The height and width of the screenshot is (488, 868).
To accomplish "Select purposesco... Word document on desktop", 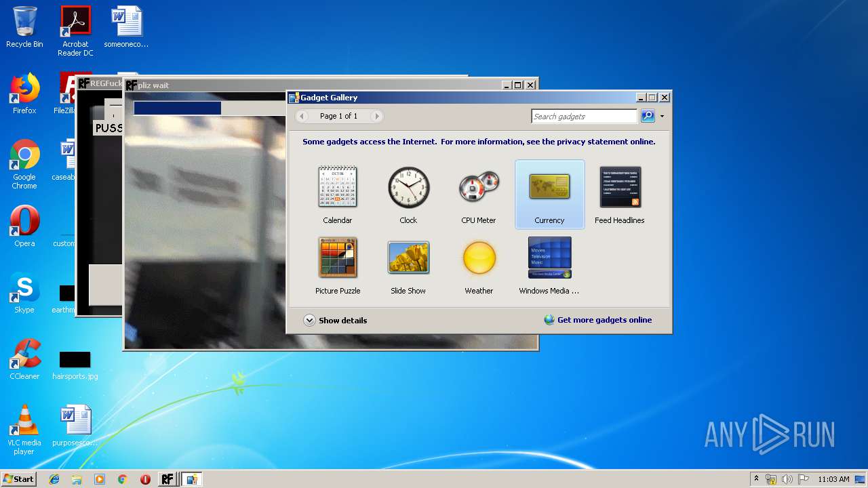I will point(75,426).
